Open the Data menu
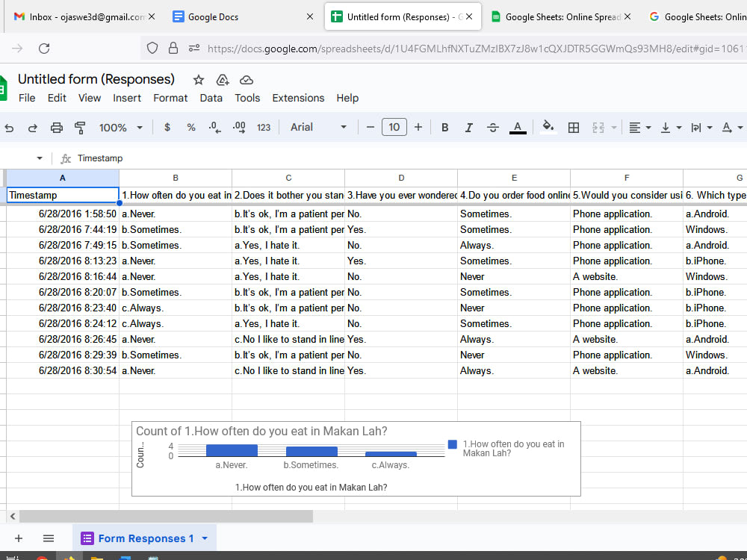Viewport: 747px width, 560px height. click(211, 98)
